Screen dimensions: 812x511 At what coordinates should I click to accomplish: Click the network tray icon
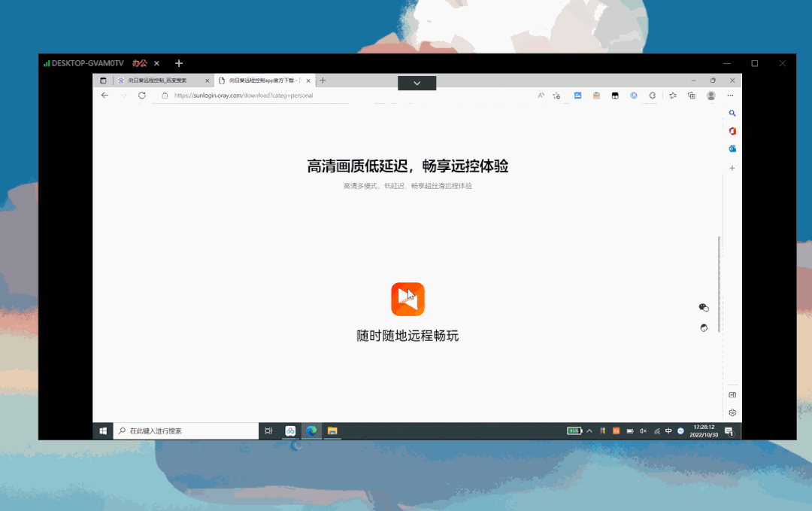656,430
